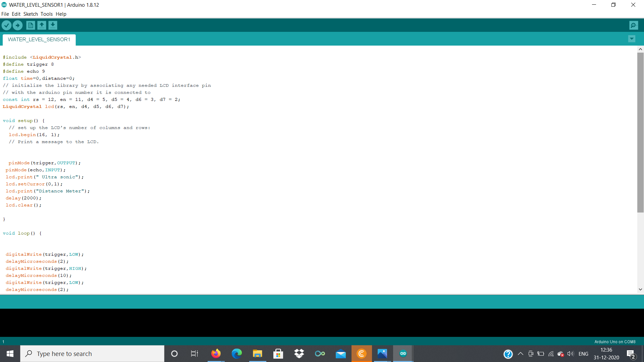The image size is (644, 362).
Task: Click the '#define trigger 8' line
Action: [x=28, y=64]
